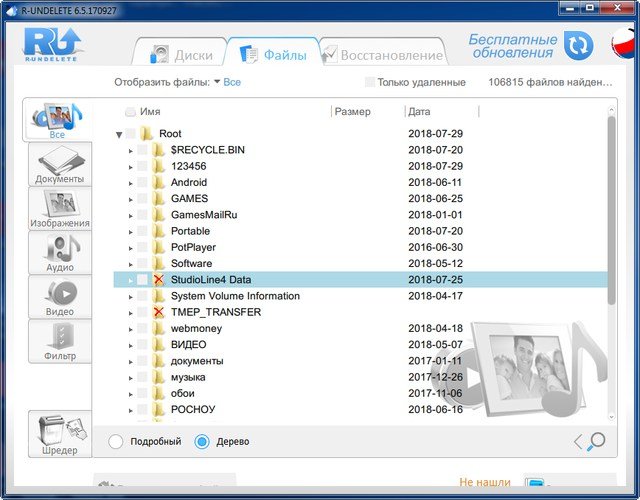The image size is (640, 500).
Task: Click the R-Undelete logo
Action: (52, 44)
